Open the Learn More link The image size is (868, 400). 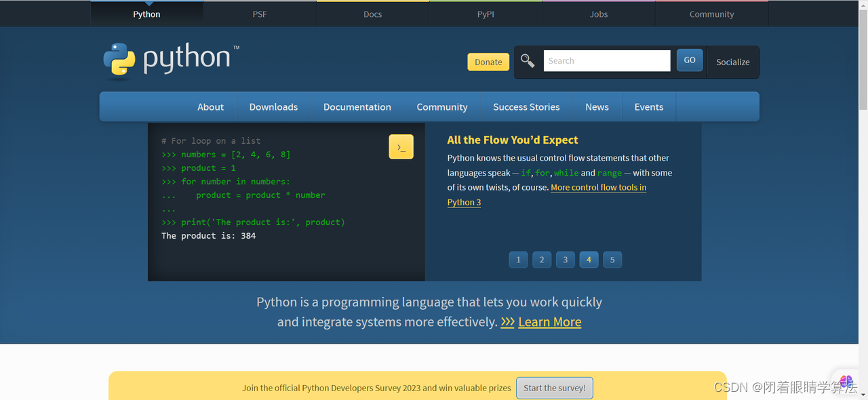click(x=549, y=322)
